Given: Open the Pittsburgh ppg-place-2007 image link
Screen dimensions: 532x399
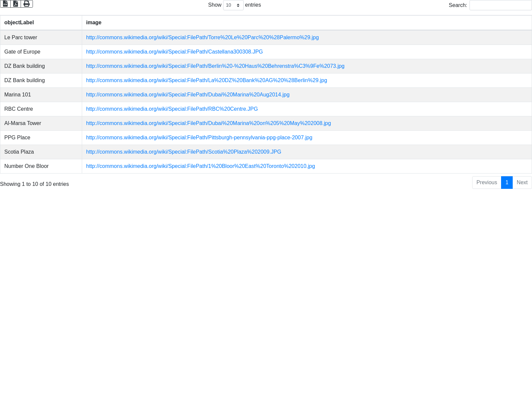Looking at the screenshot, I should 199,138.
